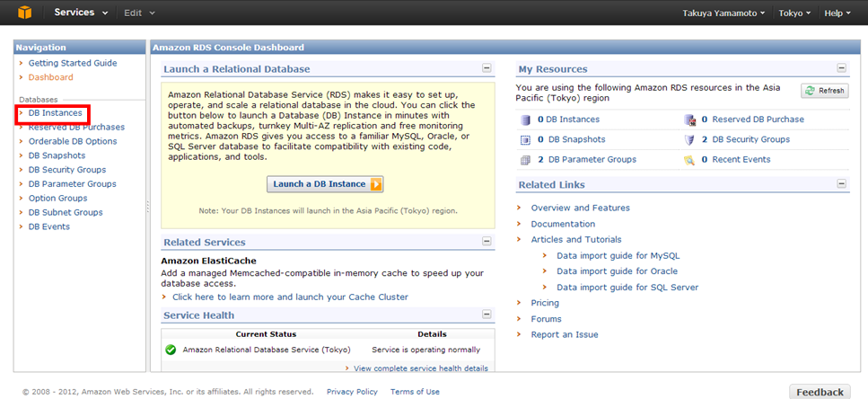Open 2 DB Security Groups resource link
Image resolution: width=868 pixels, height=399 pixels.
click(x=746, y=139)
